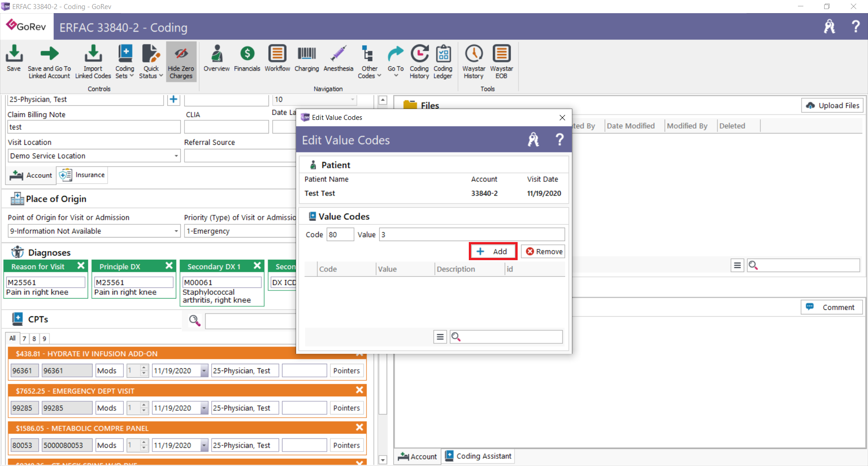Open date dropdown for CPT 80053
The width and height of the screenshot is (868, 466).
[x=204, y=445]
